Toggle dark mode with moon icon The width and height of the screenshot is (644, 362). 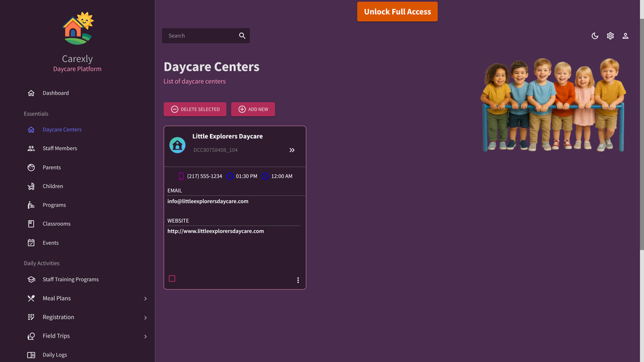(x=594, y=35)
